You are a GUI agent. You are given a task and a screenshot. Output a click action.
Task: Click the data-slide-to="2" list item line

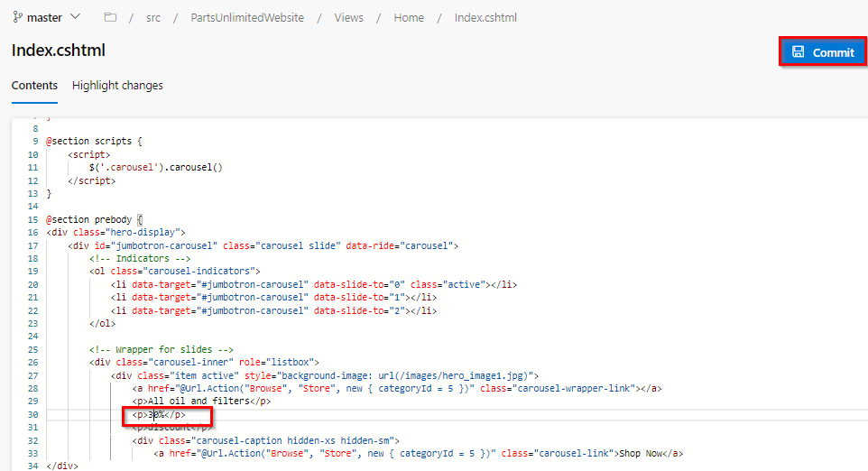[273, 311]
